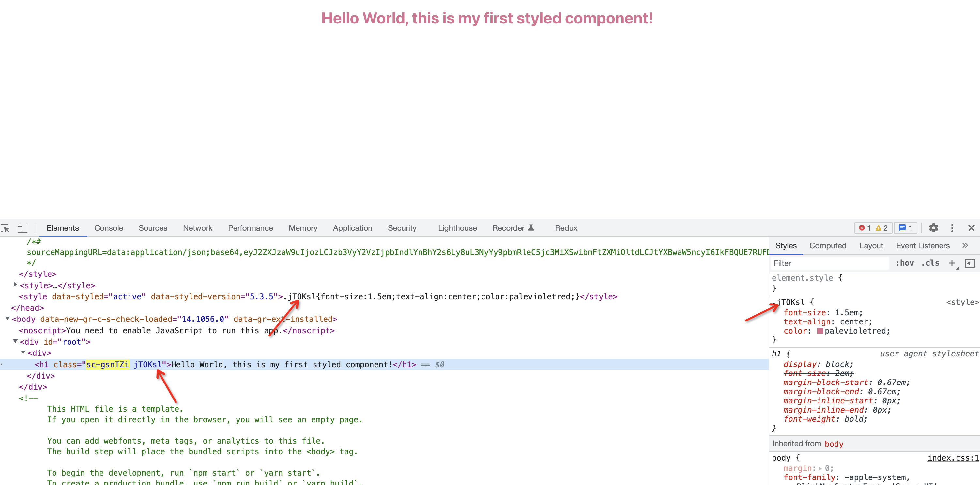Select the Styles sub-tab
Screen dimensions: 980x485
(x=786, y=245)
